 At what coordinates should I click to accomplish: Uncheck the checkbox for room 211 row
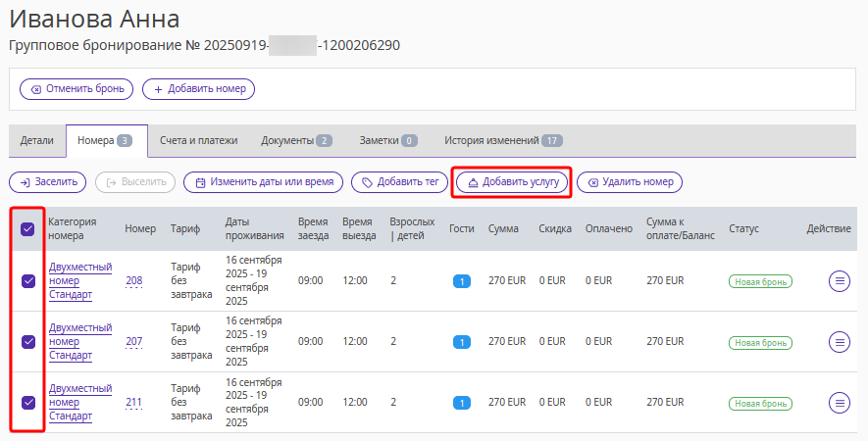point(28,402)
